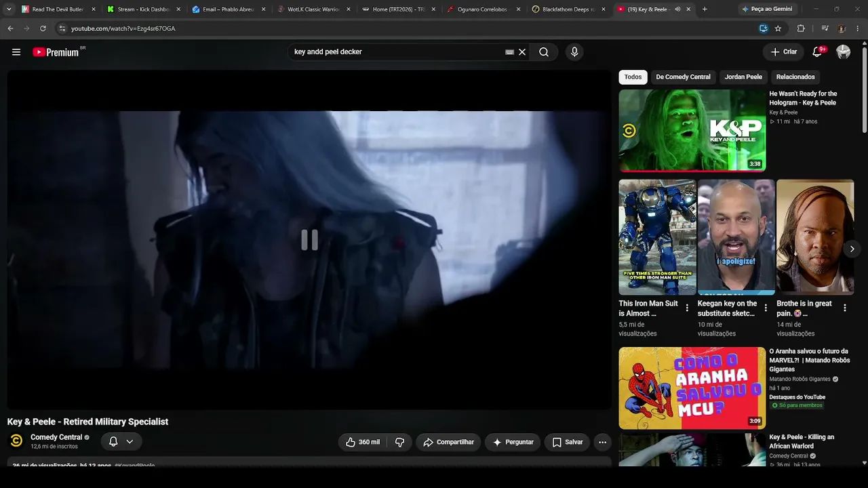Click the pause indicator on the video
Screen dimensions: 868x488
[309, 240]
